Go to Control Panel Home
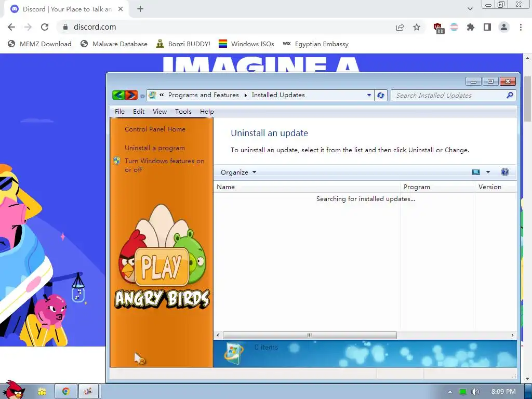 point(155,129)
